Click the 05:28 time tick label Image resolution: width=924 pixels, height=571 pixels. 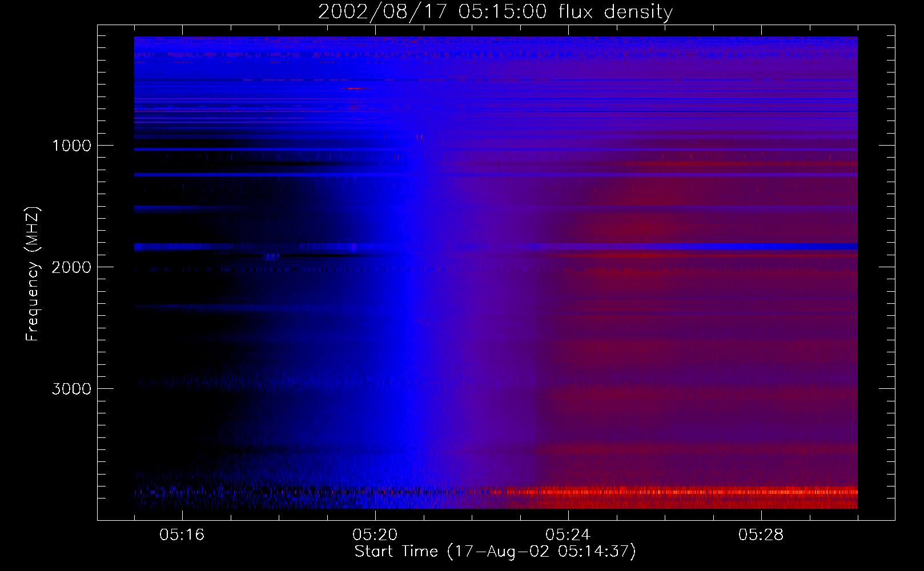tap(761, 535)
